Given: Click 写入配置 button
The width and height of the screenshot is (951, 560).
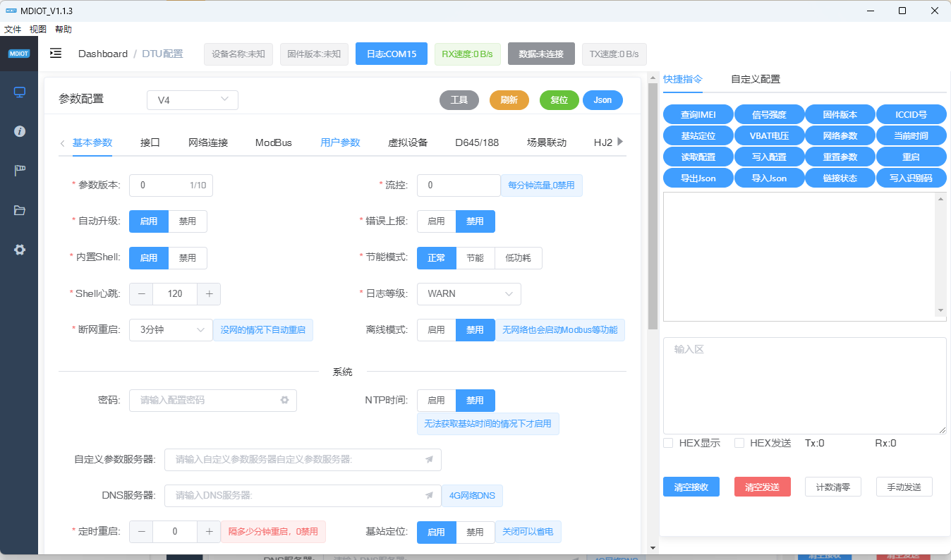Looking at the screenshot, I should [769, 157].
